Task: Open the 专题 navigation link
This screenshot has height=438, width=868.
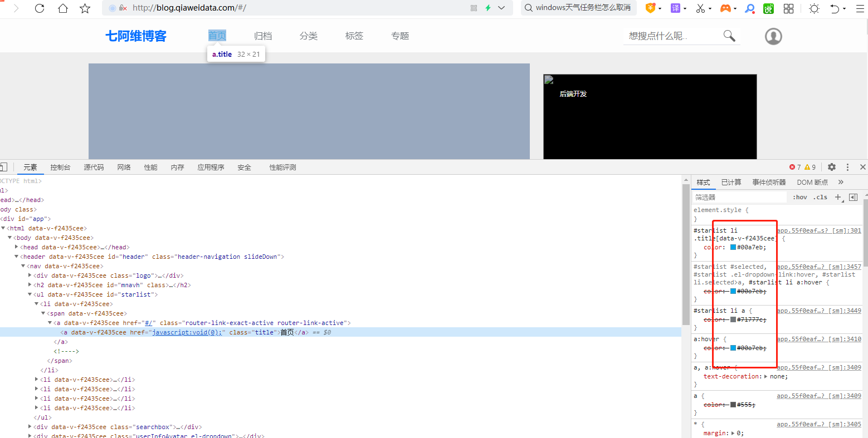Action: tap(400, 36)
